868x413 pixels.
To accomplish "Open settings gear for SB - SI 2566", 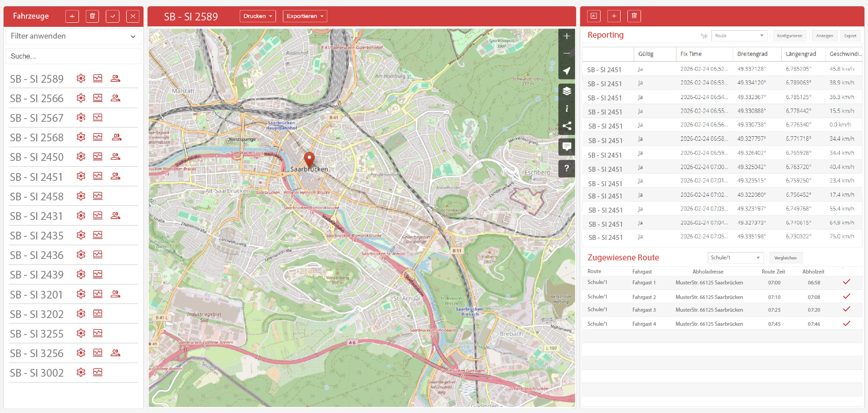I will (x=81, y=98).
